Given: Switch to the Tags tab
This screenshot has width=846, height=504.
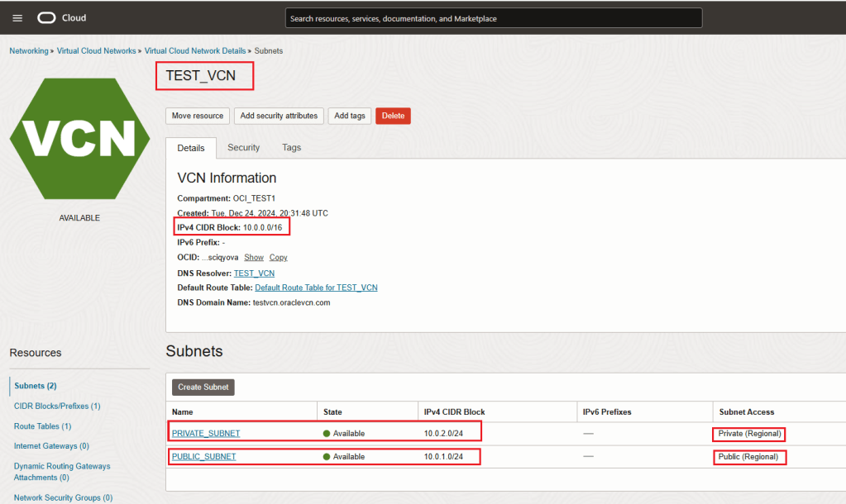Looking at the screenshot, I should point(291,148).
